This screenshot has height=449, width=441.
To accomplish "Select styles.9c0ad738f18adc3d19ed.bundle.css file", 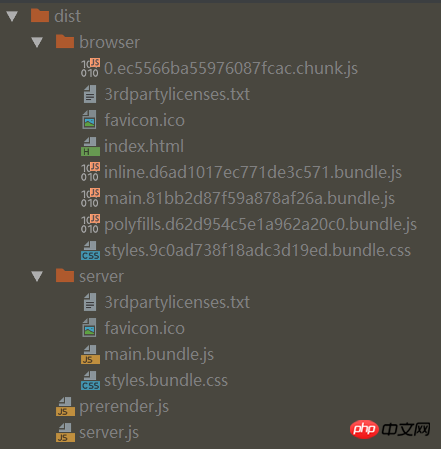I will (x=257, y=250).
